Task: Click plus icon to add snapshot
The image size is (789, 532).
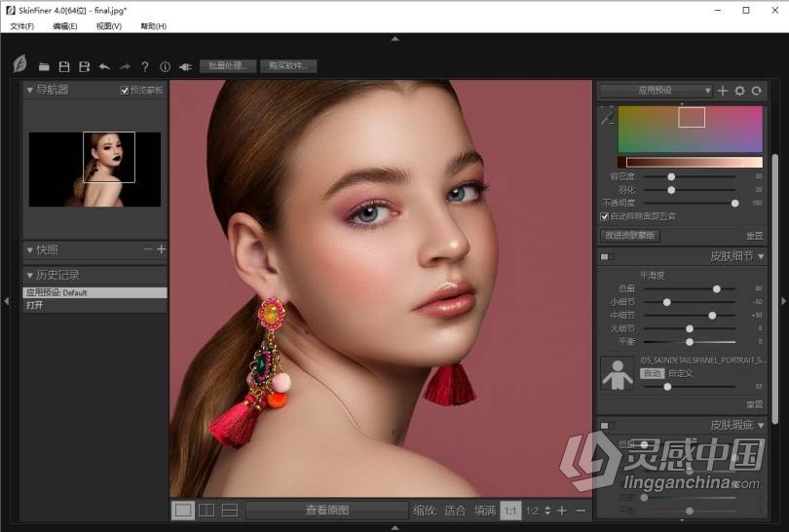Action: coord(161,249)
